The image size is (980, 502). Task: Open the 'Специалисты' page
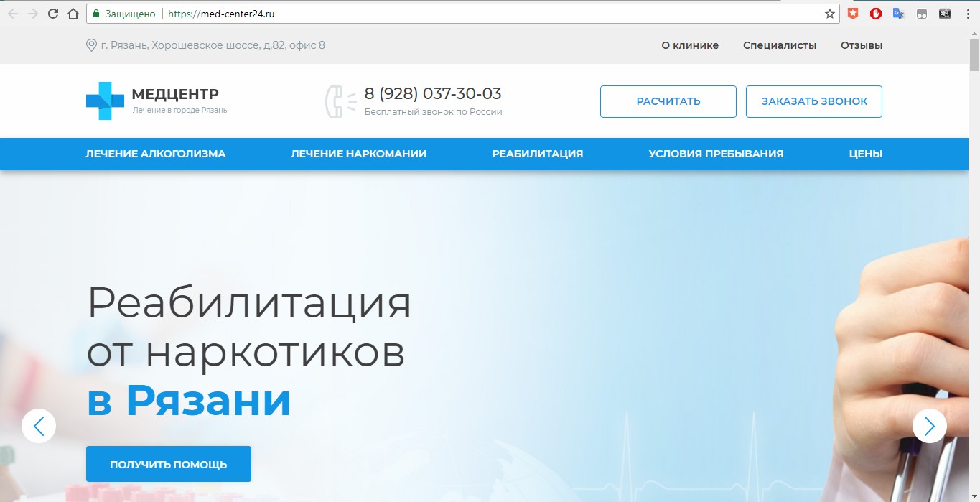[x=780, y=45]
